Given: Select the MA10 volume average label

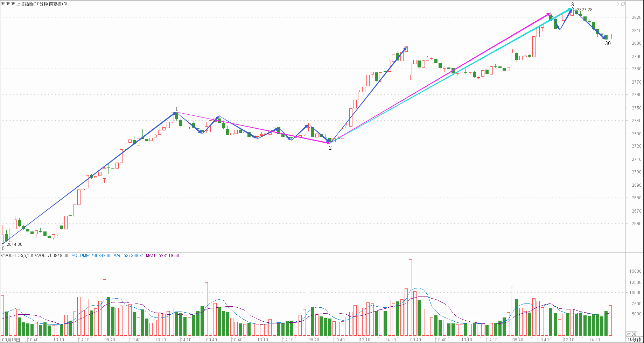Looking at the screenshot, I should tap(162, 256).
